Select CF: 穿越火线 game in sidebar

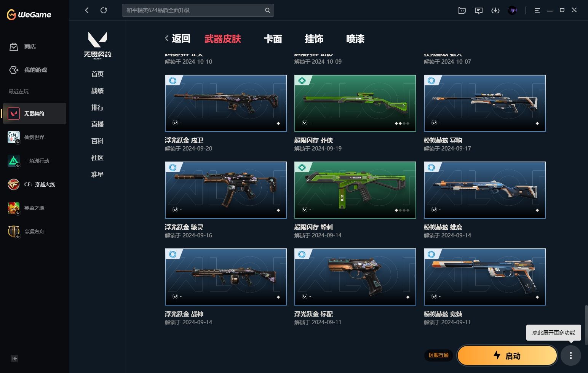coord(34,184)
